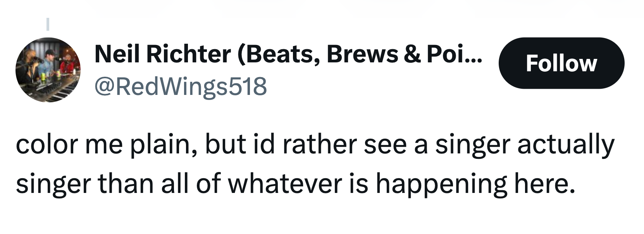The width and height of the screenshot is (644, 234).
Task: Open the tweet starting with 'color me plain'
Action: (x=315, y=163)
